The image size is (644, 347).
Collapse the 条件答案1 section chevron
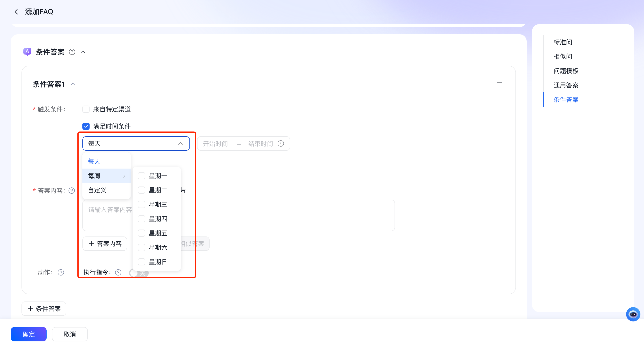click(x=73, y=84)
